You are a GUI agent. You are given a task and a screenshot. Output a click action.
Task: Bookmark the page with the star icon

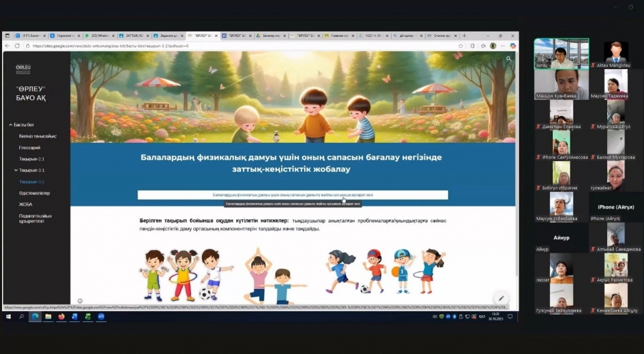tap(461, 46)
